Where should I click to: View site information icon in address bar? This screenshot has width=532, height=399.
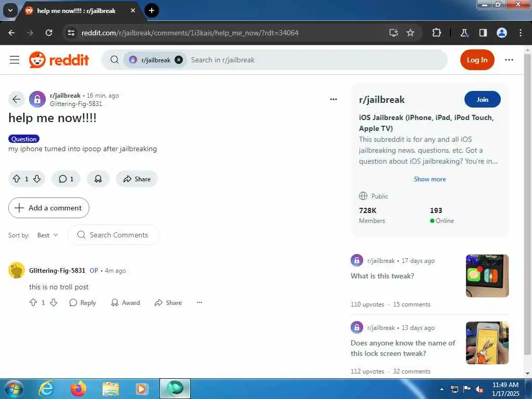pos(71,33)
